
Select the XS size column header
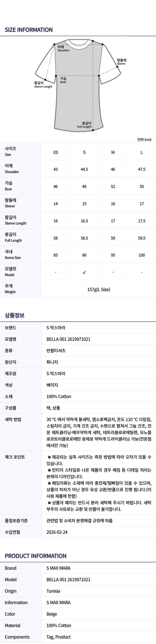point(56,152)
